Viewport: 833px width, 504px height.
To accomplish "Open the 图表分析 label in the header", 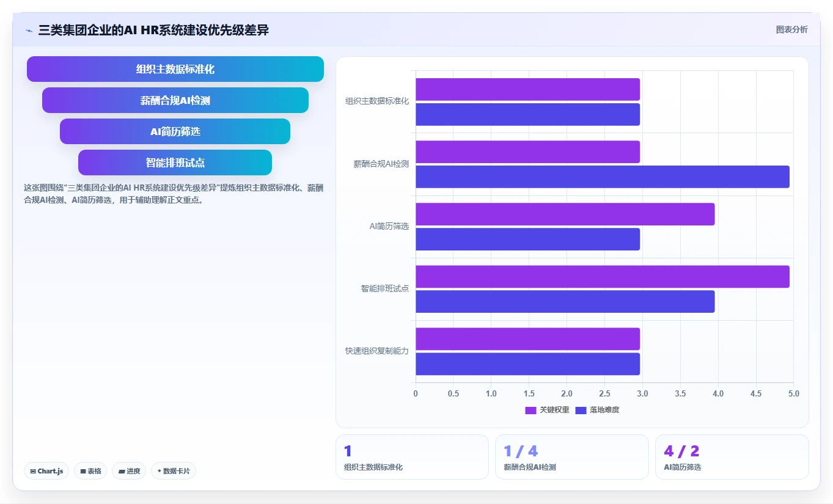I will pos(791,30).
